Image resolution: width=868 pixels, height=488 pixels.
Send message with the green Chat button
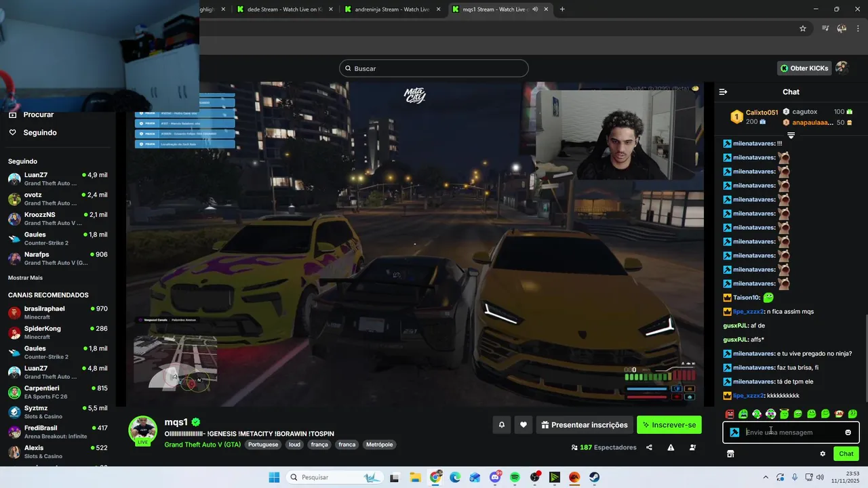(x=846, y=454)
